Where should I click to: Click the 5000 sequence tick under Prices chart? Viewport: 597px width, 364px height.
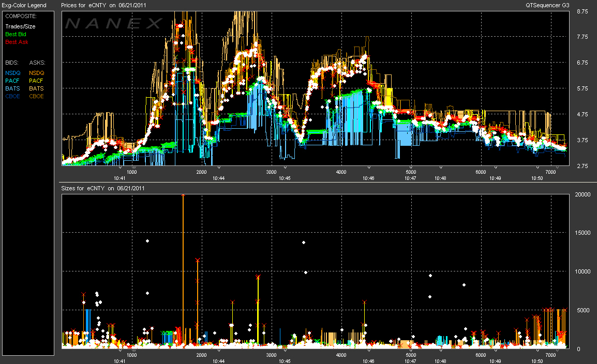click(410, 172)
